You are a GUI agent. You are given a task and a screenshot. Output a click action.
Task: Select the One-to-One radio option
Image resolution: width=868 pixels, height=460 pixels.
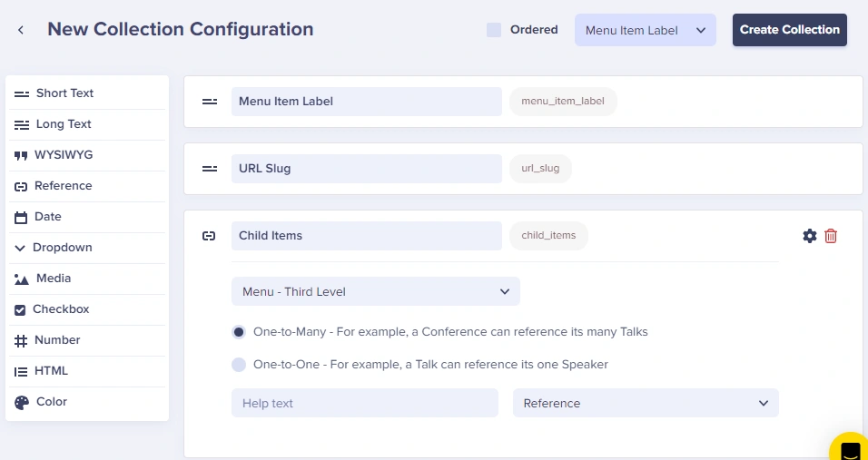click(x=239, y=365)
